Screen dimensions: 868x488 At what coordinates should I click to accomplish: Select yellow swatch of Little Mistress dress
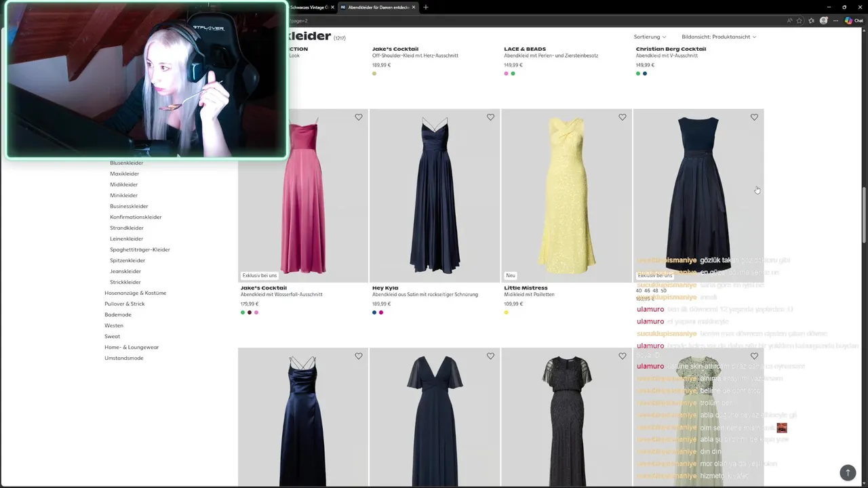pos(506,312)
